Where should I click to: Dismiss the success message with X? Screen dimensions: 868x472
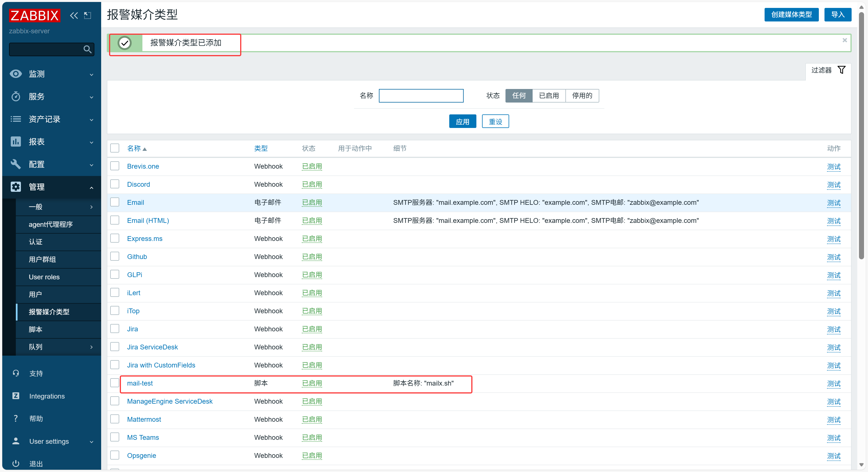[x=845, y=40]
